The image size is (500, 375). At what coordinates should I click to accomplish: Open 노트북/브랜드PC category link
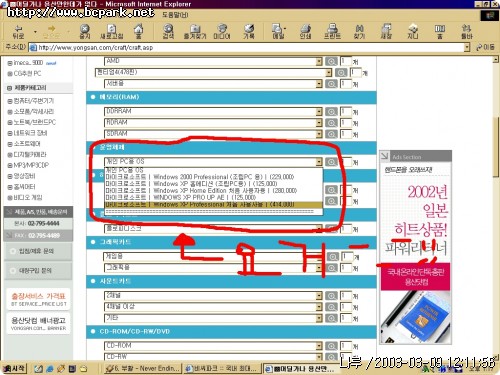35,122
